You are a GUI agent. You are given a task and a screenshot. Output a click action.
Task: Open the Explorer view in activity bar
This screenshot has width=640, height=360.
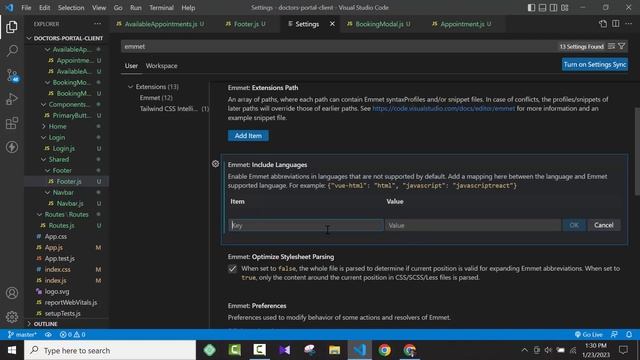pos(12,27)
